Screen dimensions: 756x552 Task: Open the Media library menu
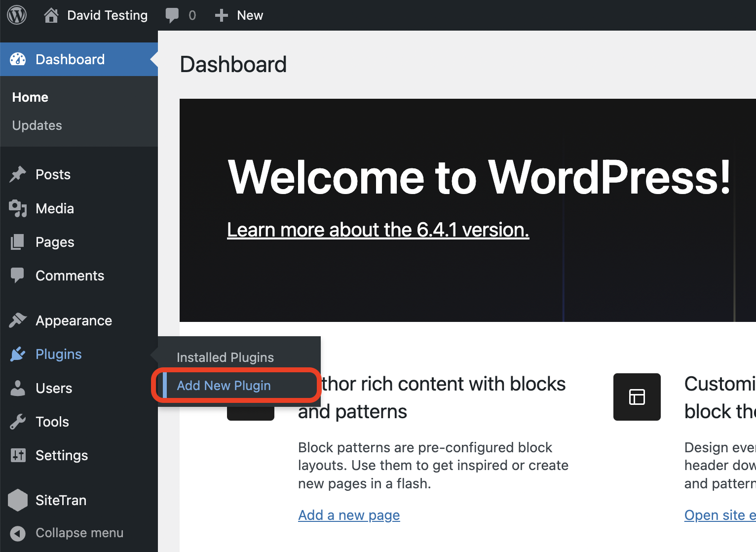click(x=55, y=208)
